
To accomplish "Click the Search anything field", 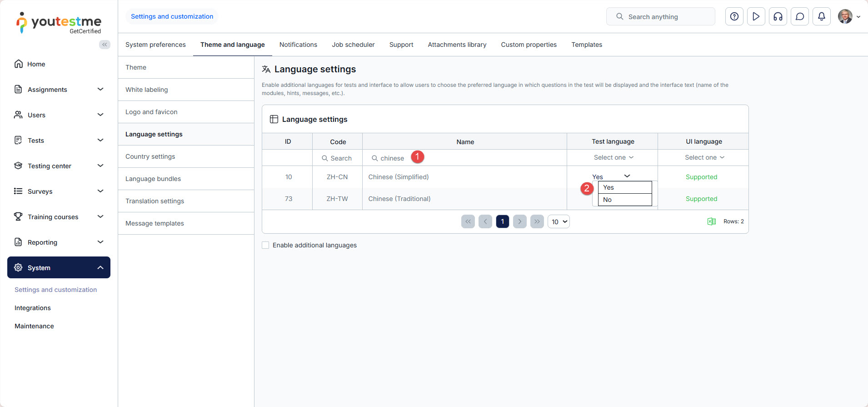I will coord(660,17).
